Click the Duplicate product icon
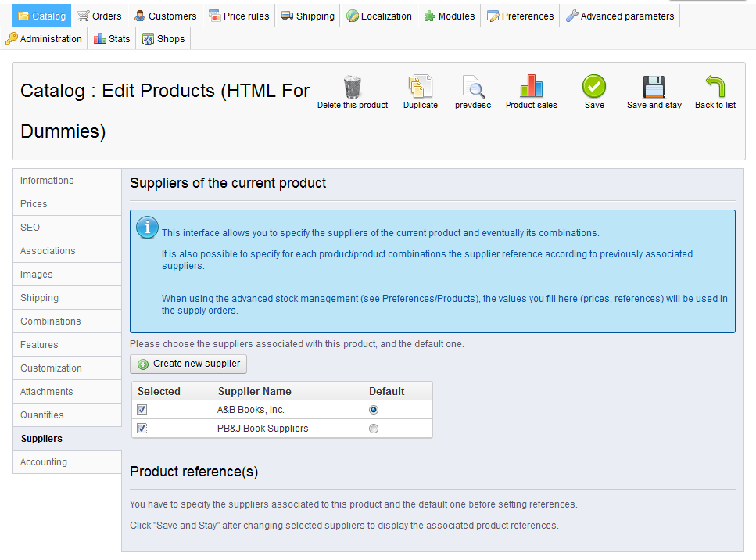The image size is (756, 560). [421, 87]
